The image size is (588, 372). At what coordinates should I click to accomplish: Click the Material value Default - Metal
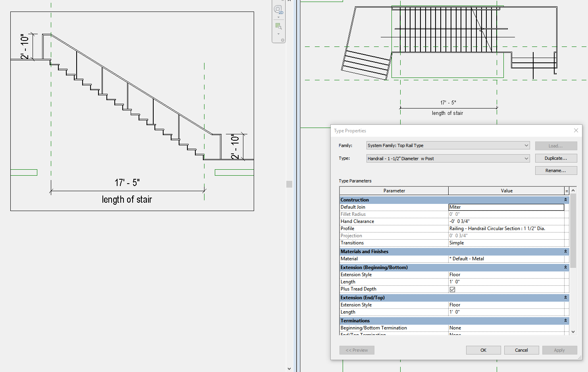[x=506, y=259]
